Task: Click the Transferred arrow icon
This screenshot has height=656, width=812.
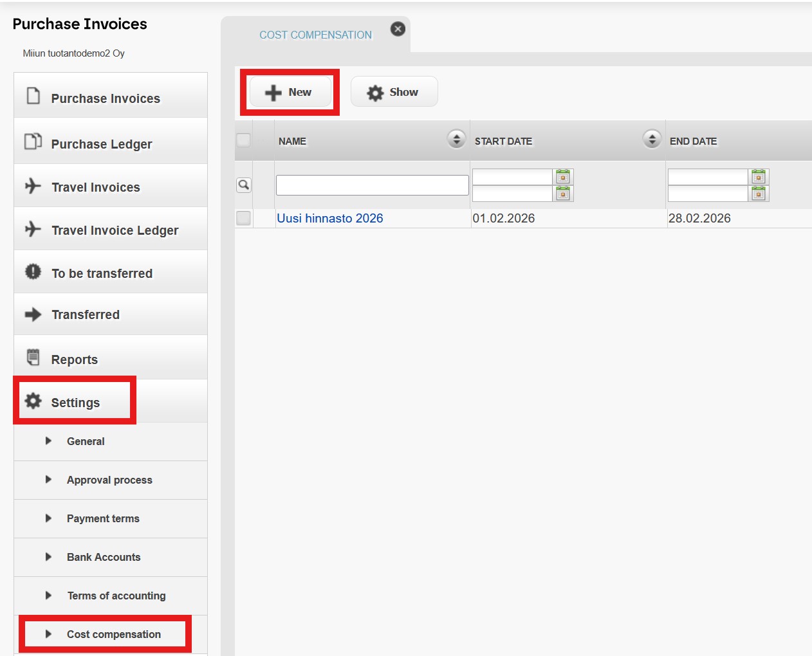Action: pos(33,314)
